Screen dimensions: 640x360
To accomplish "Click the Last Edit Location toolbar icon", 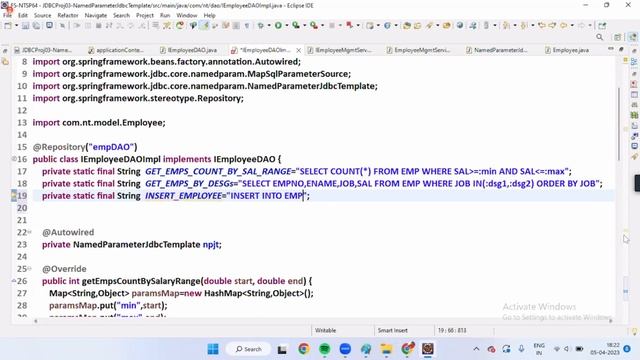I will point(542,25).
